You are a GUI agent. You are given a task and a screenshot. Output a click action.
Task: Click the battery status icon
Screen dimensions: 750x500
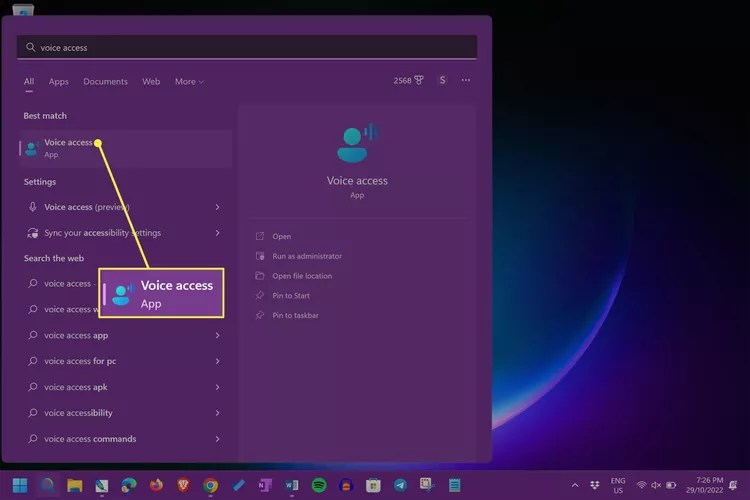tap(671, 485)
